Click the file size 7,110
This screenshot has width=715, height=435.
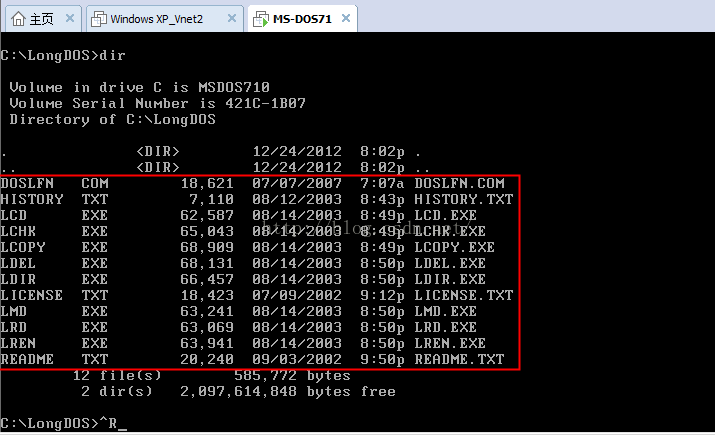click(212, 199)
